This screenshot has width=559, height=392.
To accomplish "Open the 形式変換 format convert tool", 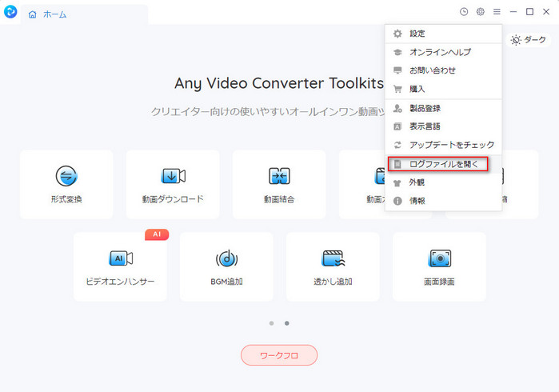I will pos(66,184).
